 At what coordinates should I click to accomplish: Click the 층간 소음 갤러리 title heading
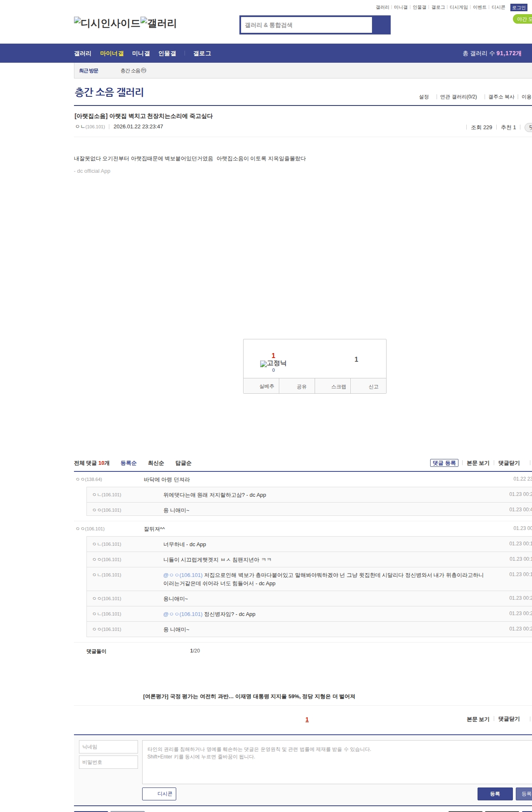click(x=109, y=92)
